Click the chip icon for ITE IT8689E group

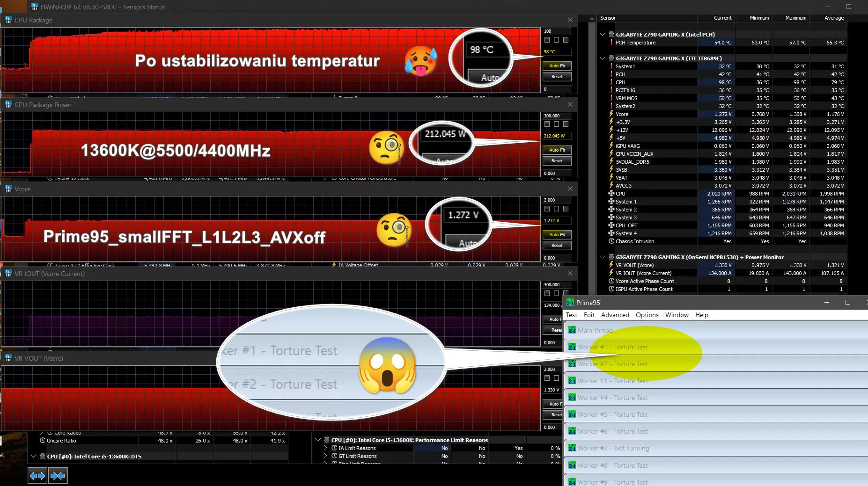click(x=611, y=58)
